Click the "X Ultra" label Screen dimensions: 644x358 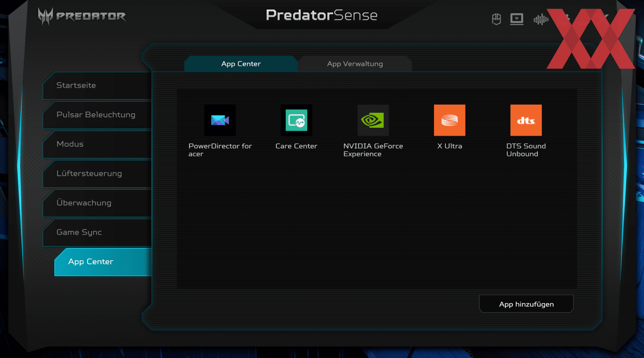449,146
